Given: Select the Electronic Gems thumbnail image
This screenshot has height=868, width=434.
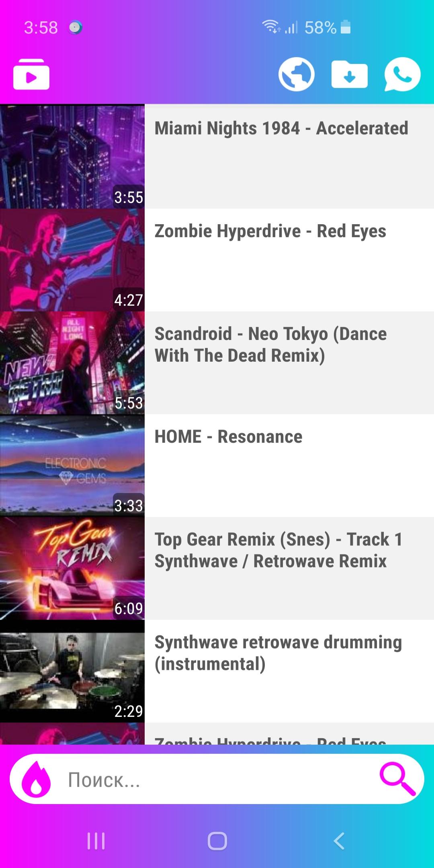Looking at the screenshot, I should tap(72, 465).
